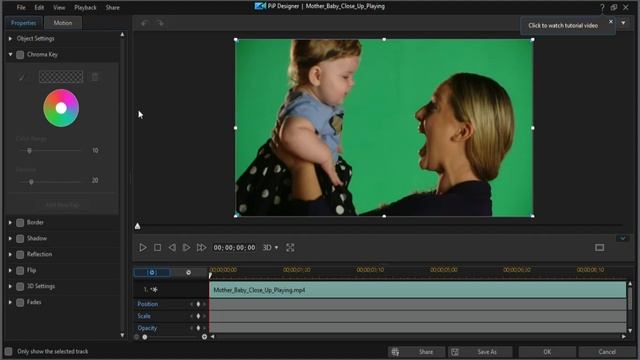
Task: Click the Cancel button
Action: (x=607, y=351)
